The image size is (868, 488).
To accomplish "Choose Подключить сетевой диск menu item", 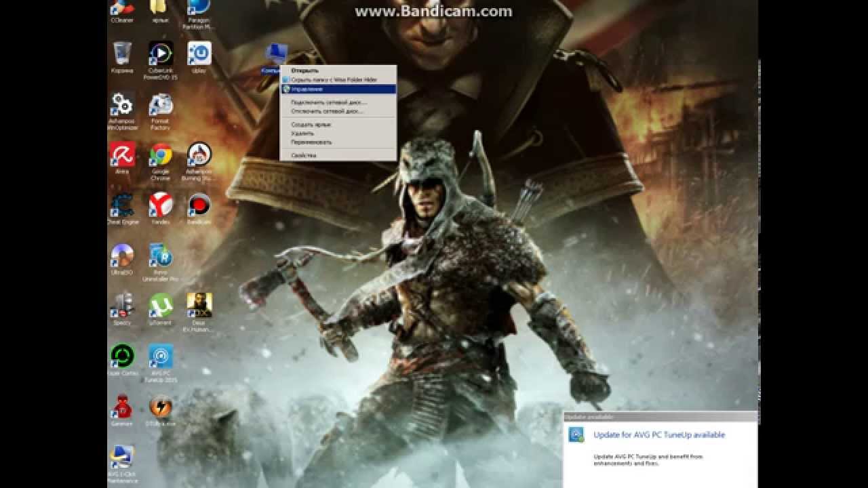I will [338, 102].
